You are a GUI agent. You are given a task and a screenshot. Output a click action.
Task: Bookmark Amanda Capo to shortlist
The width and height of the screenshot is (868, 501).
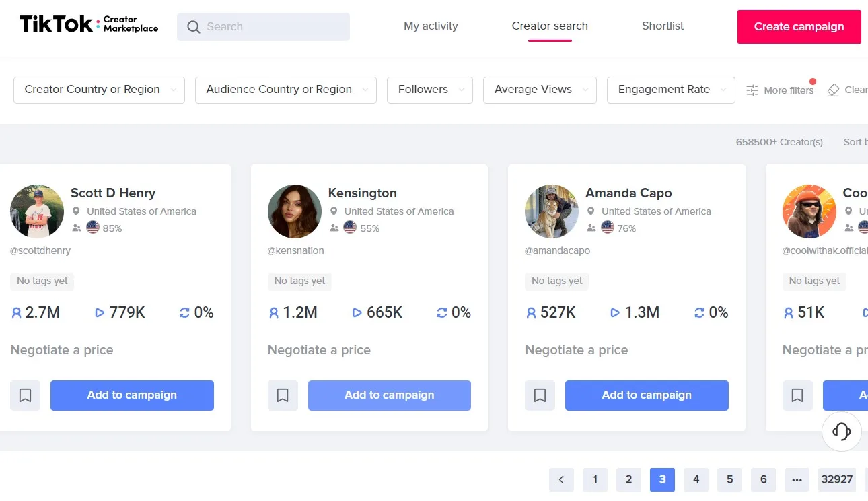tap(540, 395)
